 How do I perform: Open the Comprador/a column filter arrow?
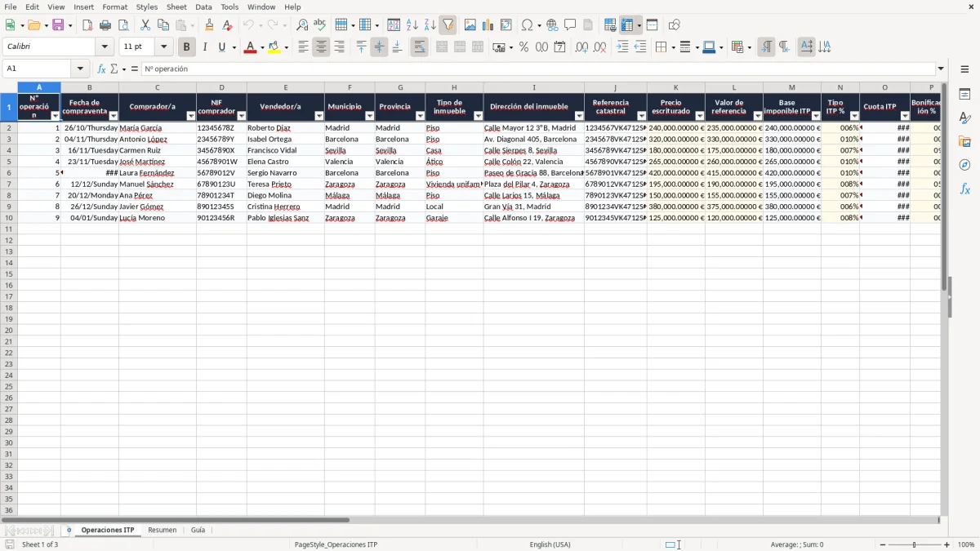pyautogui.click(x=191, y=116)
